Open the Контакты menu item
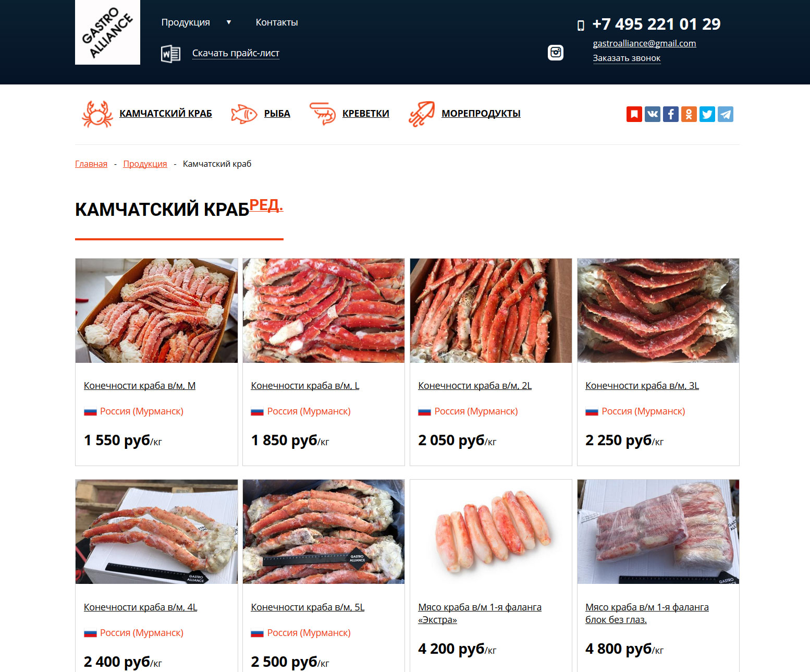Viewport: 810px width, 672px height. [x=277, y=22]
